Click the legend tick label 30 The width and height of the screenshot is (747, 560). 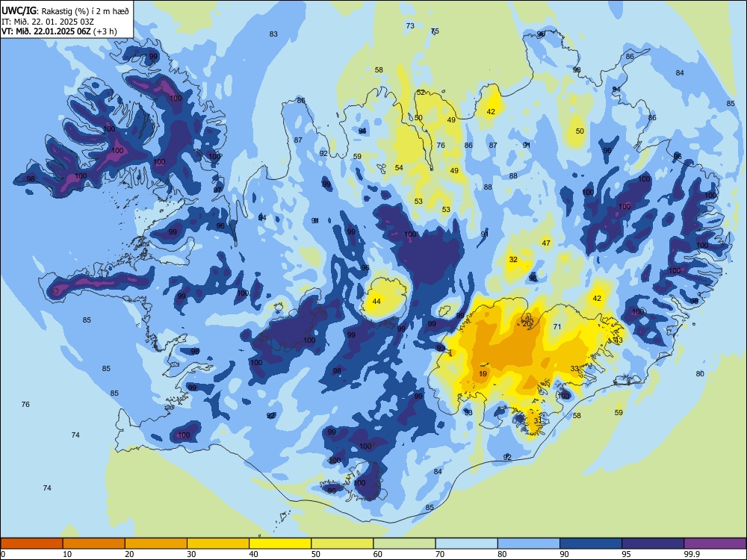click(191, 554)
